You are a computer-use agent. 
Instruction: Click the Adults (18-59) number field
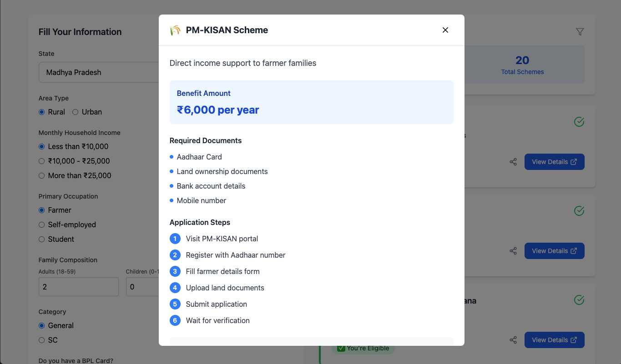click(78, 287)
